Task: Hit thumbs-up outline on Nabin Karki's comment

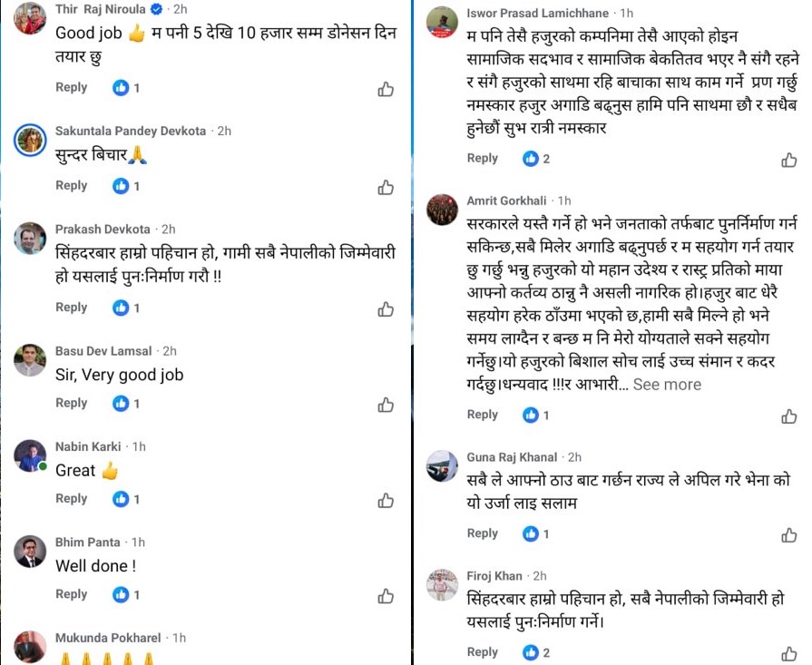Action: coord(386,500)
